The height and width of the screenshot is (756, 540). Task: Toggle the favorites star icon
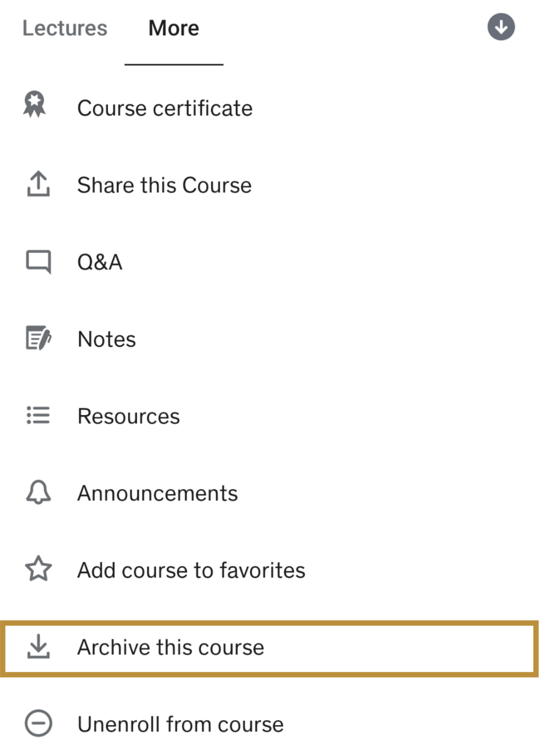coord(38,569)
